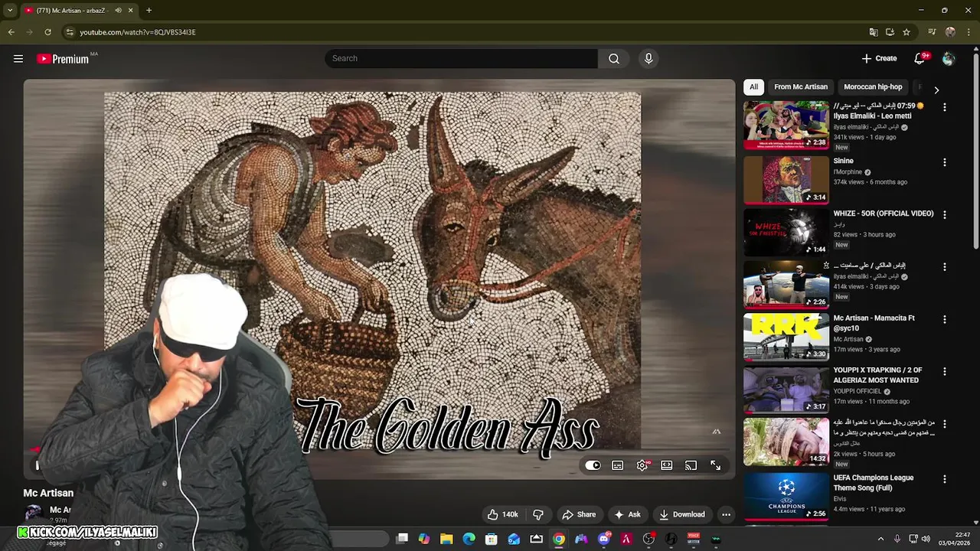Show more filter chips with right arrow
980x551 pixels.
coord(936,90)
